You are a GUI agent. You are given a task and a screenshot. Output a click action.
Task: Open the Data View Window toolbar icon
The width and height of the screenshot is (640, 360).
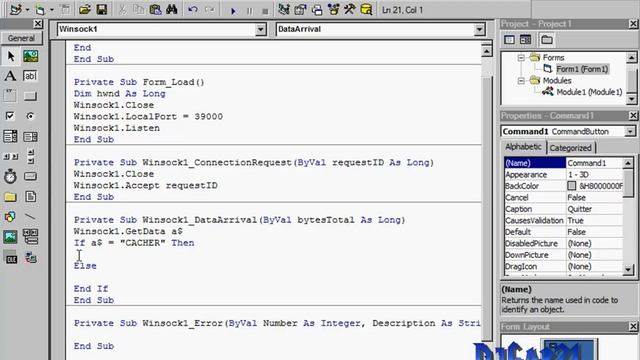tap(366, 9)
